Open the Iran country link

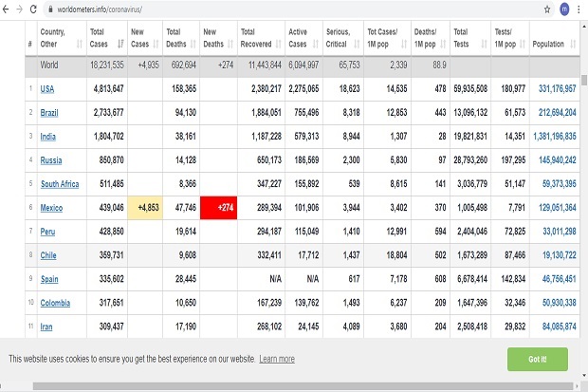click(x=46, y=327)
